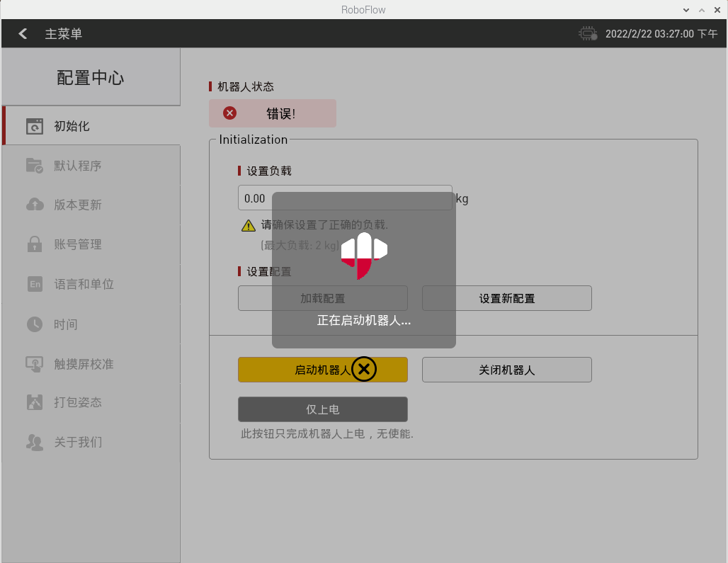
Task: Click the 打包姿态 pack pose icon
Action: [x=35, y=402]
